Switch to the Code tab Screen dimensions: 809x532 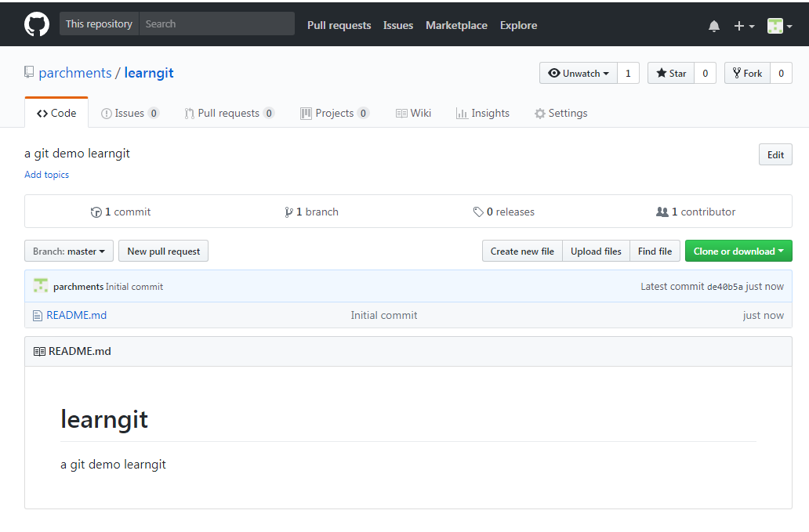tap(56, 113)
